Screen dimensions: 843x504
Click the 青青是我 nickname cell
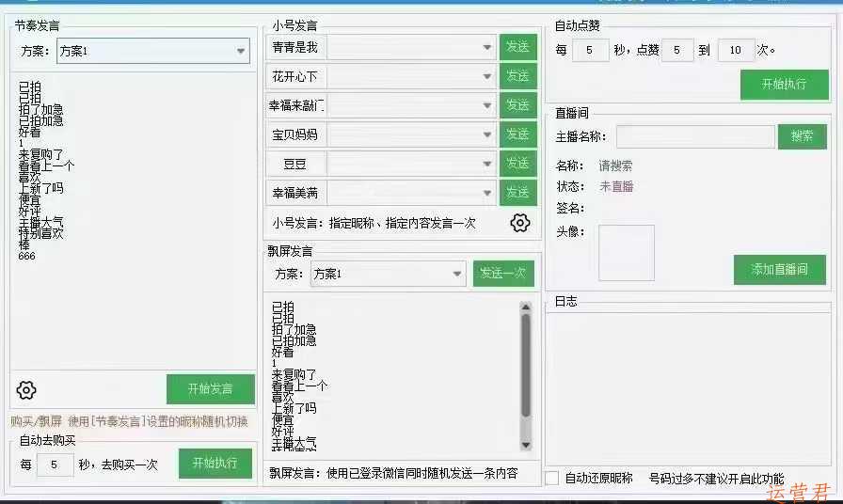(294, 47)
